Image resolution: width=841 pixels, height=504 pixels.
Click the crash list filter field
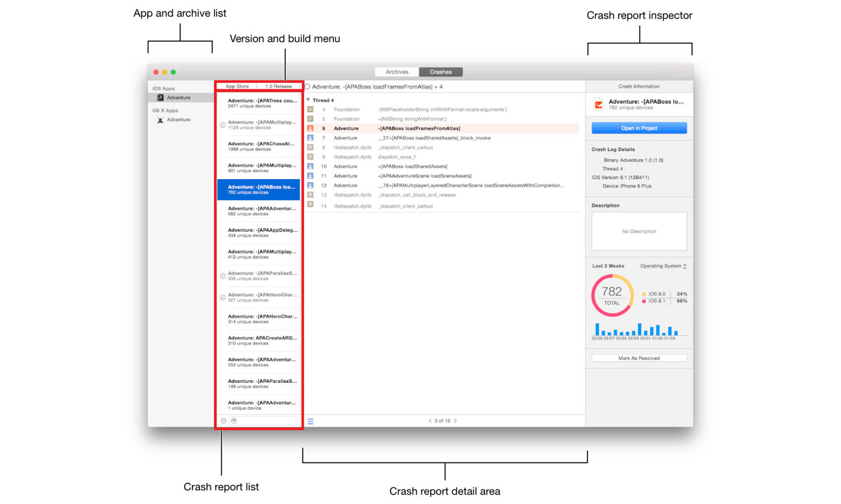(x=264, y=421)
